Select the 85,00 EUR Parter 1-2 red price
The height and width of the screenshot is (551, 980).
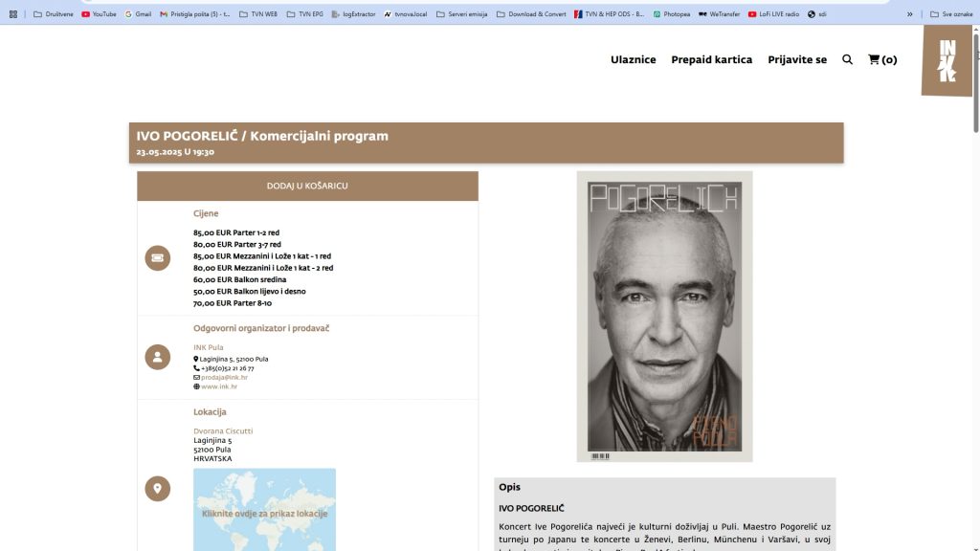pyautogui.click(x=236, y=232)
